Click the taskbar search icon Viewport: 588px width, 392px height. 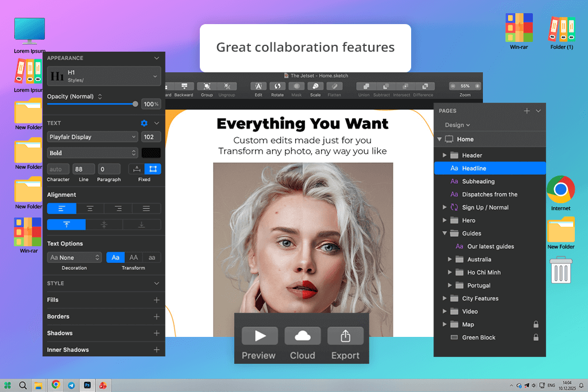[x=23, y=385]
